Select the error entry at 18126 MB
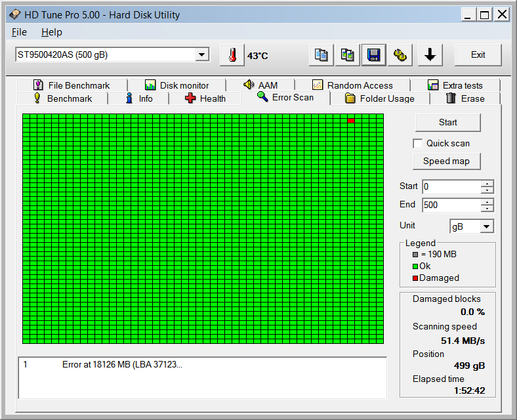Screen dimensions: 517x420 click(x=202, y=365)
